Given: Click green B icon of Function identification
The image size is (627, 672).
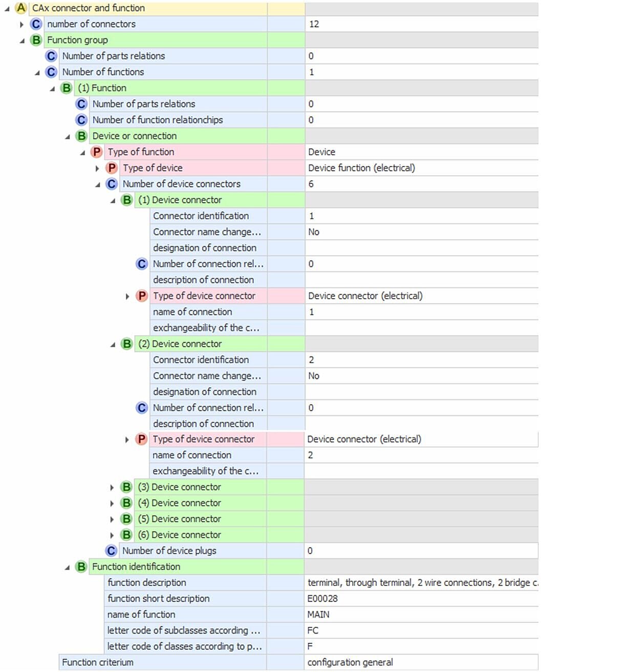Looking at the screenshot, I should coord(81,567).
